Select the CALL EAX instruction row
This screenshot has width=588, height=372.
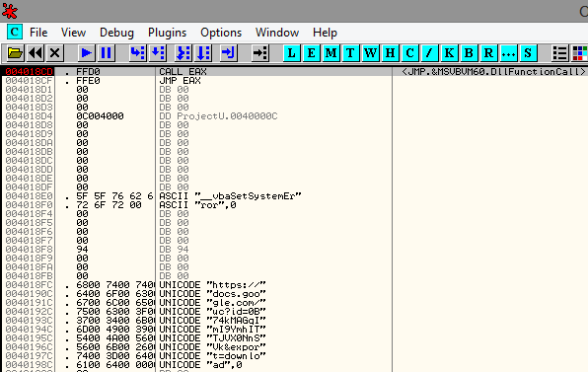(x=183, y=71)
